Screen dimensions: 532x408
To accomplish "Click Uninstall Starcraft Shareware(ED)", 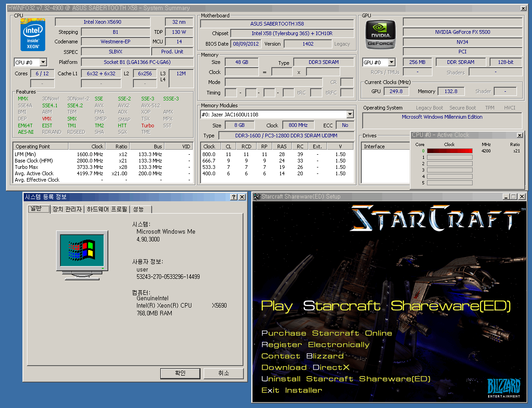I will click(346, 379).
